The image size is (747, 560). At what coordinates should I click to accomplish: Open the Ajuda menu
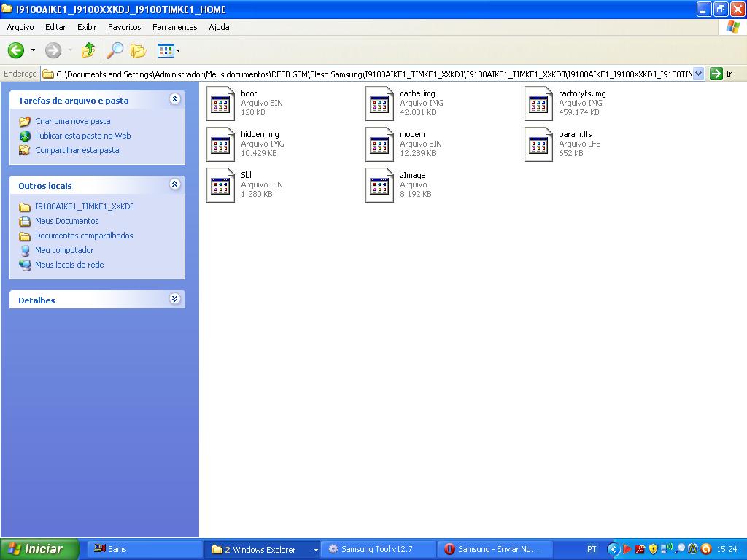(x=219, y=27)
